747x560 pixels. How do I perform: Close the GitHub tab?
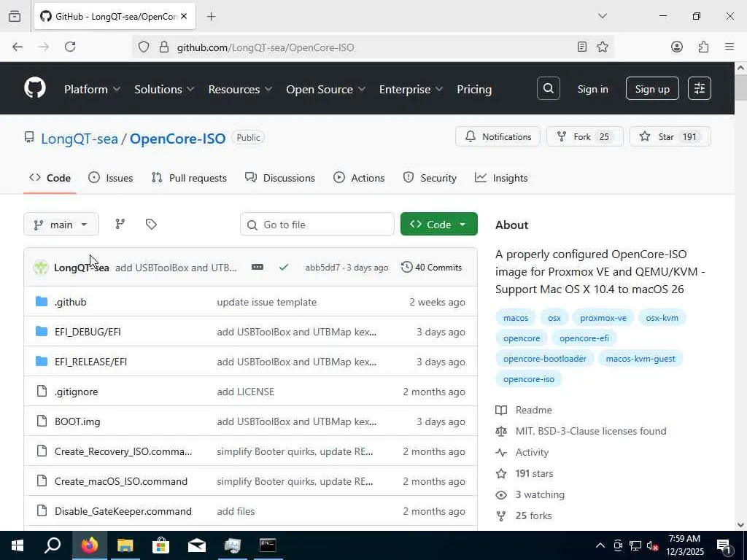point(184,17)
